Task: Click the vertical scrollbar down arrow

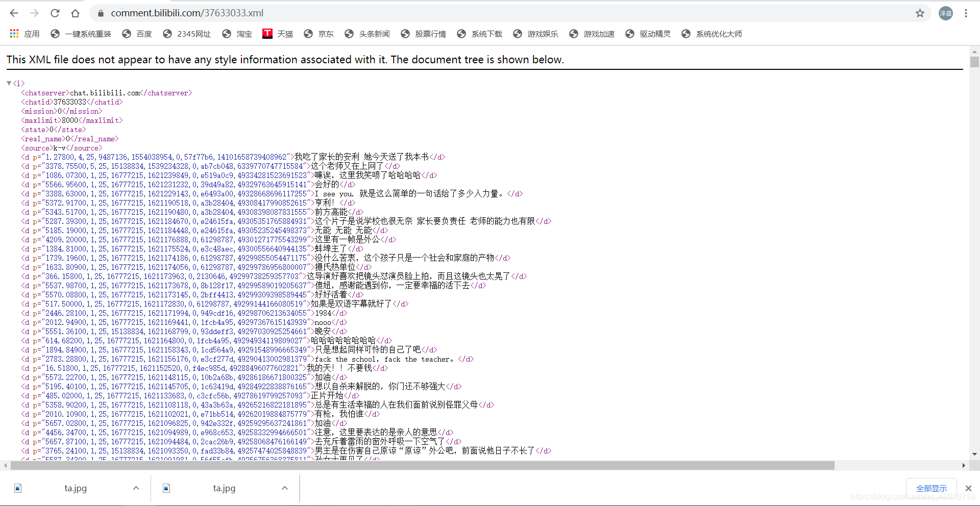Action: [974, 454]
